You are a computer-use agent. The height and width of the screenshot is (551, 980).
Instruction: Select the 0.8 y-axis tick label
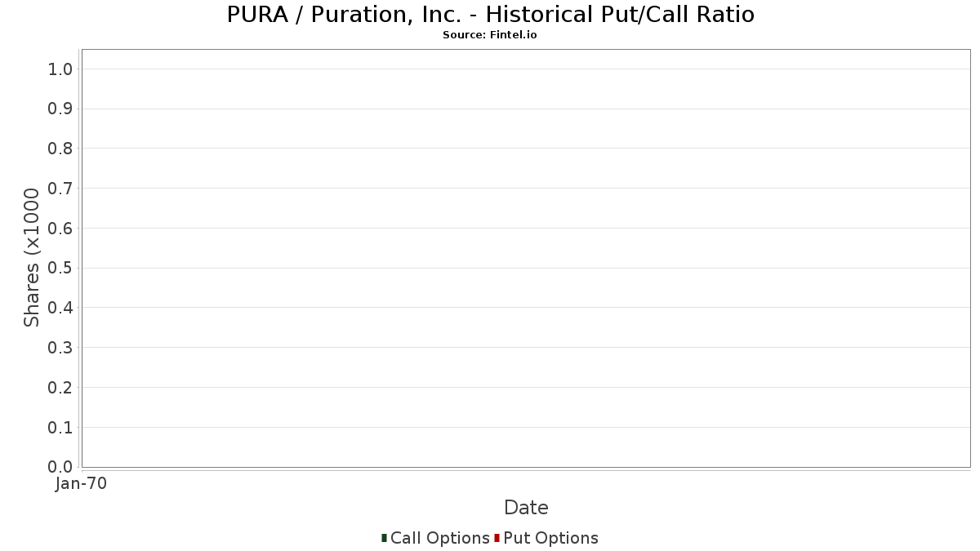(x=61, y=149)
